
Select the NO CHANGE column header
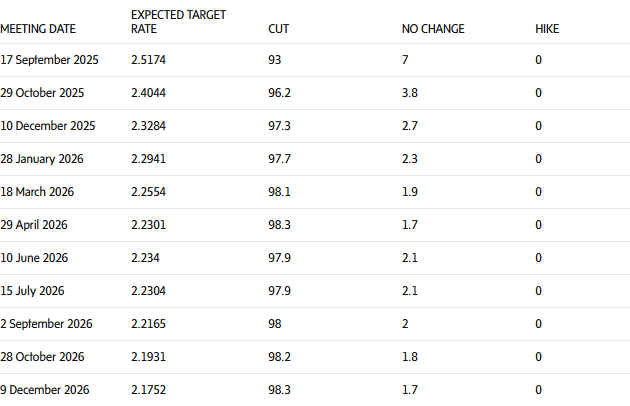point(433,29)
